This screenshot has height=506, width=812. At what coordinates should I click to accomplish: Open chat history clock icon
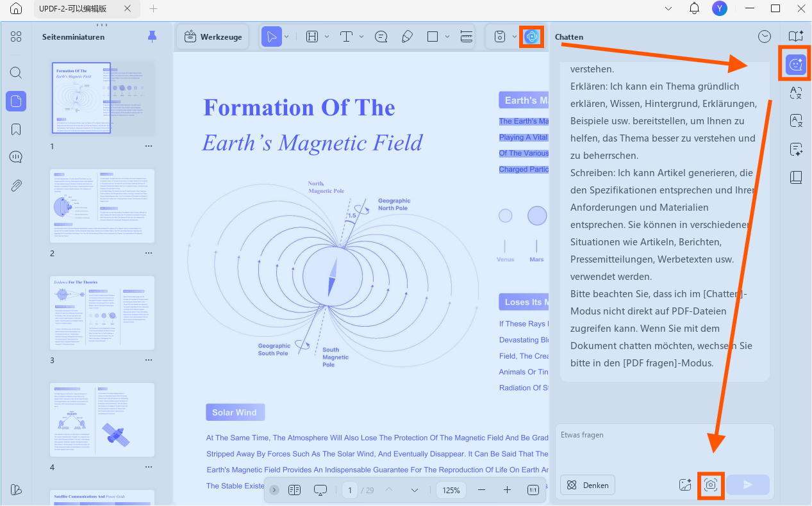point(765,37)
